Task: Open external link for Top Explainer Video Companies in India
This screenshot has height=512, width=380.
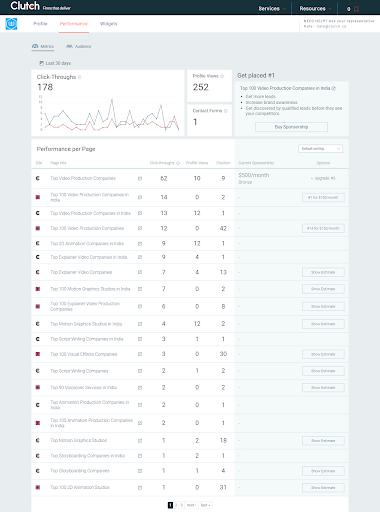Action: [140, 257]
